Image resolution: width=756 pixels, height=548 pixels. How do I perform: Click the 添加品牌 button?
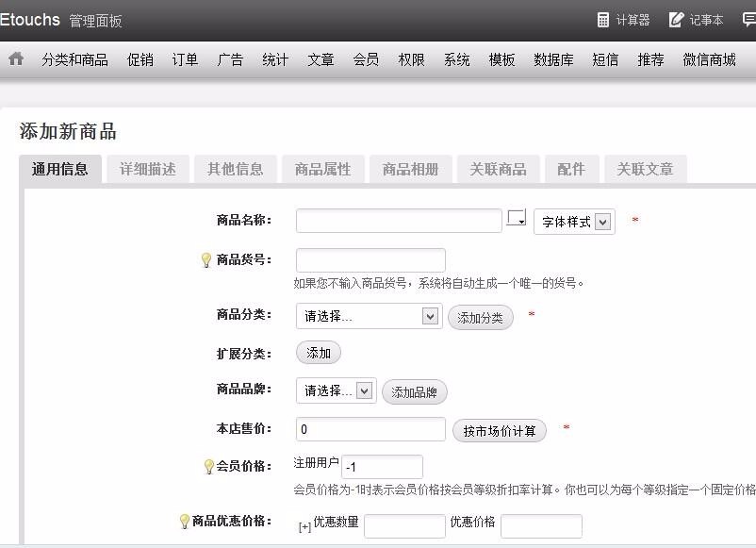(x=415, y=391)
